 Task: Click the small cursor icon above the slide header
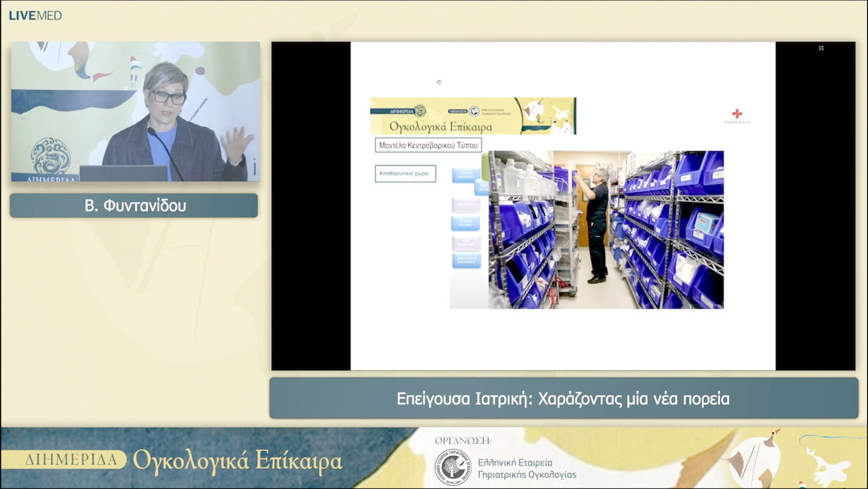439,82
